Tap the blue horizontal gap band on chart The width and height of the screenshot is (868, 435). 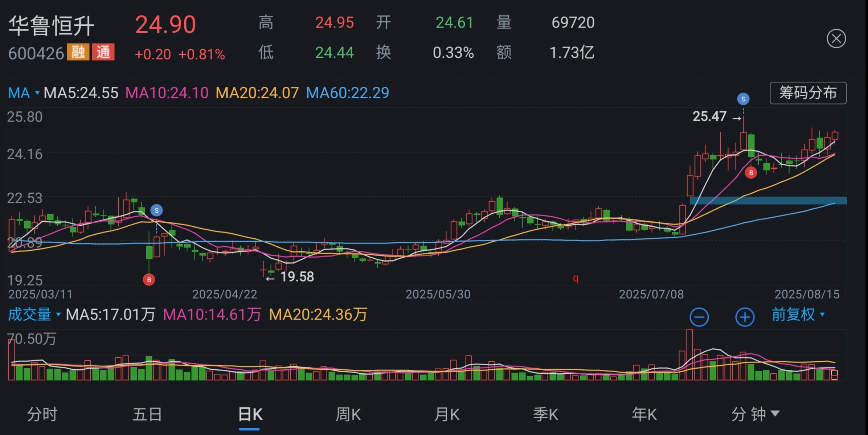pos(768,200)
